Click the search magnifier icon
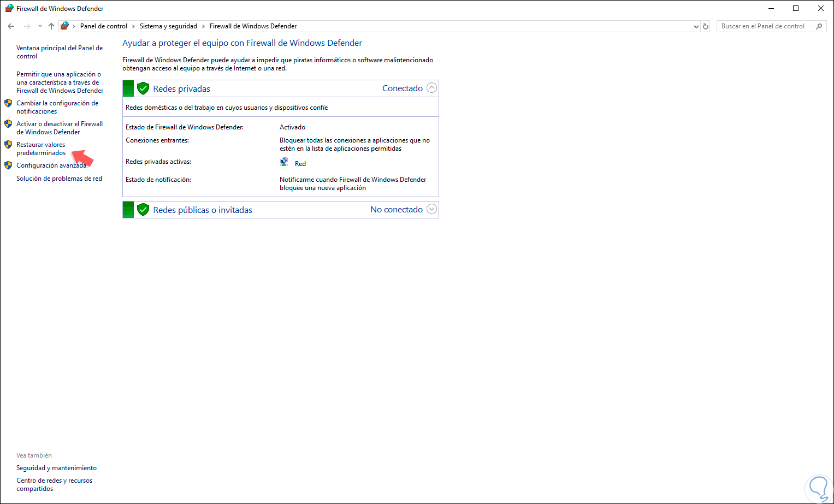 (819, 26)
